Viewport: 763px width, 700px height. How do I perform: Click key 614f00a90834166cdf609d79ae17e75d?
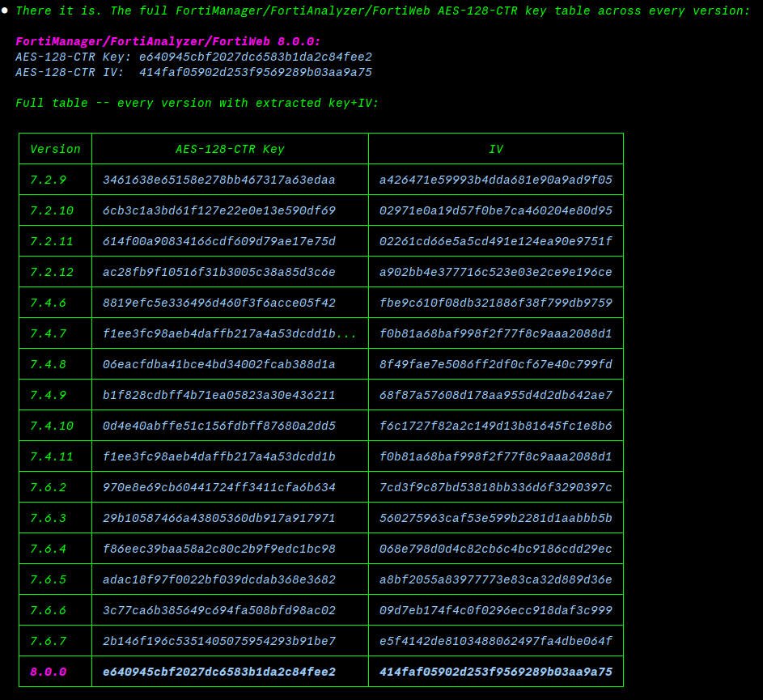[x=219, y=241]
